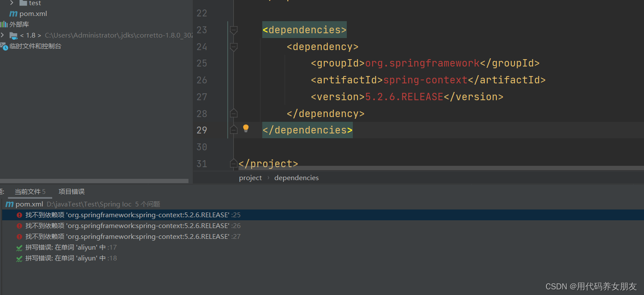Open pom.xml in the project tree
The height and width of the screenshot is (295, 644).
click(x=33, y=14)
